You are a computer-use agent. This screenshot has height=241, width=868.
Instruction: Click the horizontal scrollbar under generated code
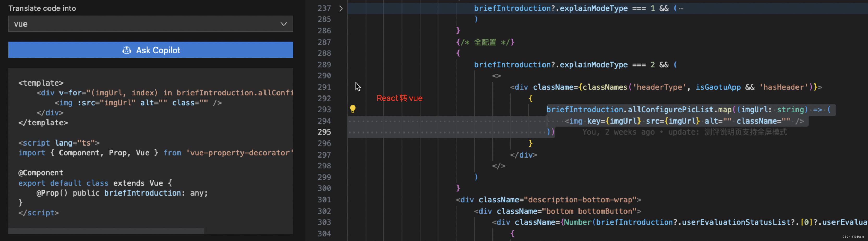[x=106, y=231]
